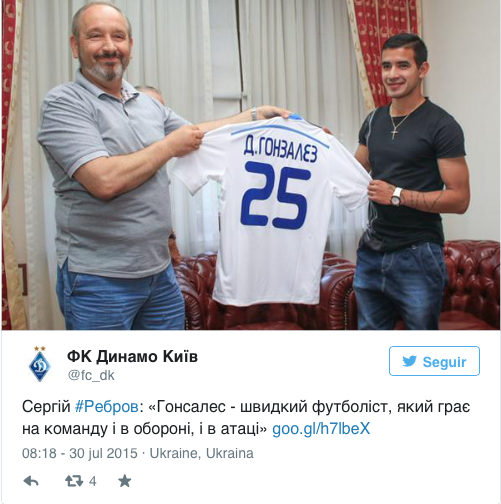Click the Ukraine, Ukraina location text
Viewport: 501px width, 504px height.
(201, 453)
